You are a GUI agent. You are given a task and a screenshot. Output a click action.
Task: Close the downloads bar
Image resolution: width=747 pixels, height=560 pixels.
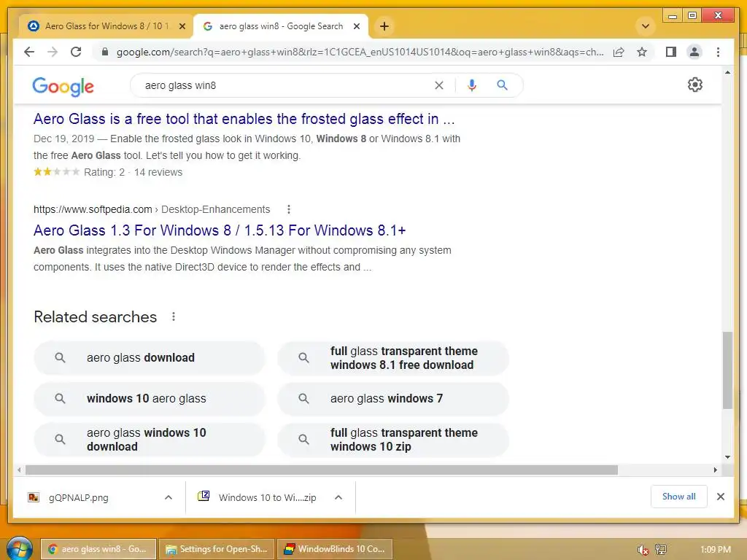(720, 497)
